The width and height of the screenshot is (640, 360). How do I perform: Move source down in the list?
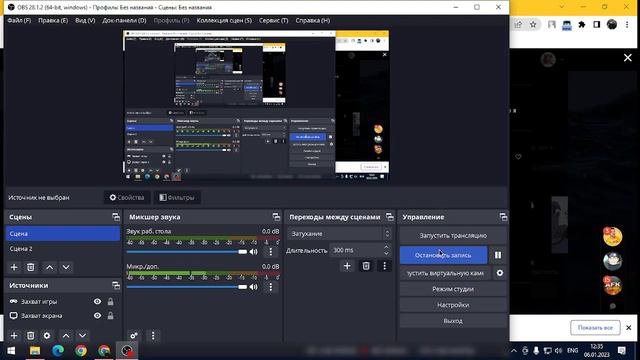(x=82, y=336)
